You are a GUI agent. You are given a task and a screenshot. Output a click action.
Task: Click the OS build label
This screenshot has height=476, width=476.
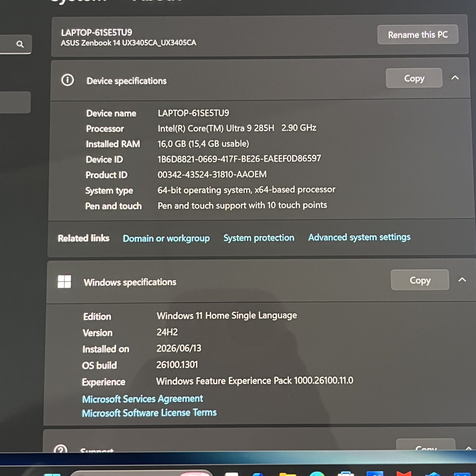(99, 365)
